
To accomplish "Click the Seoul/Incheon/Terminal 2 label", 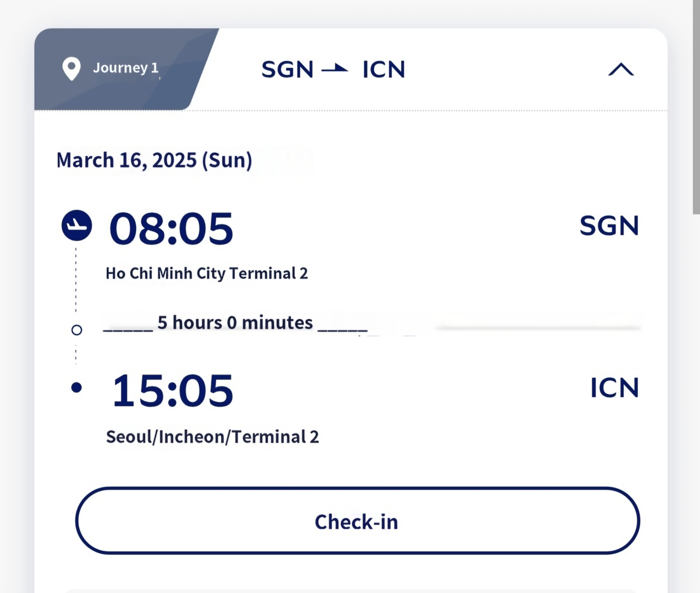I will 212,437.
